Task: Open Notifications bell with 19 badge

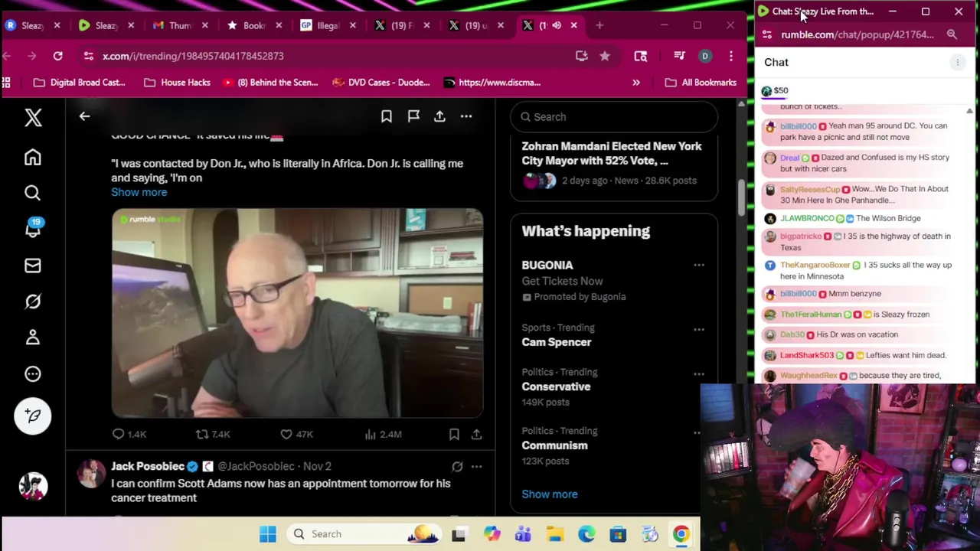Action: tap(33, 228)
